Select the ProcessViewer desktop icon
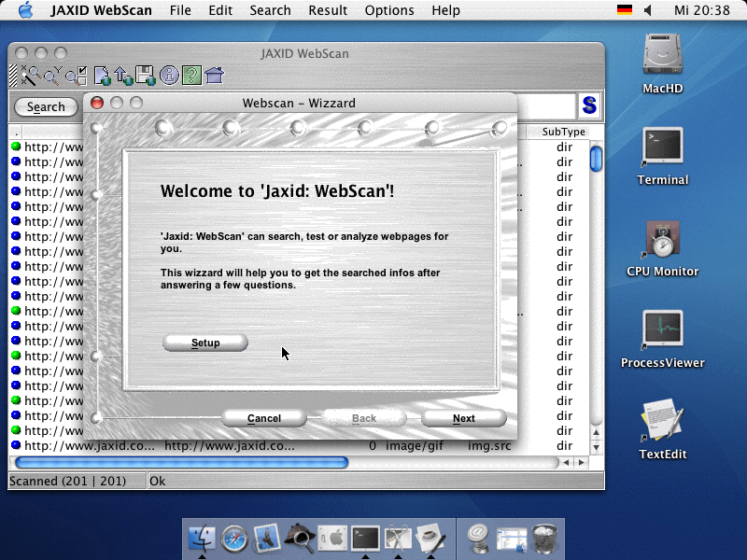This screenshot has height=560, width=747. 662,339
